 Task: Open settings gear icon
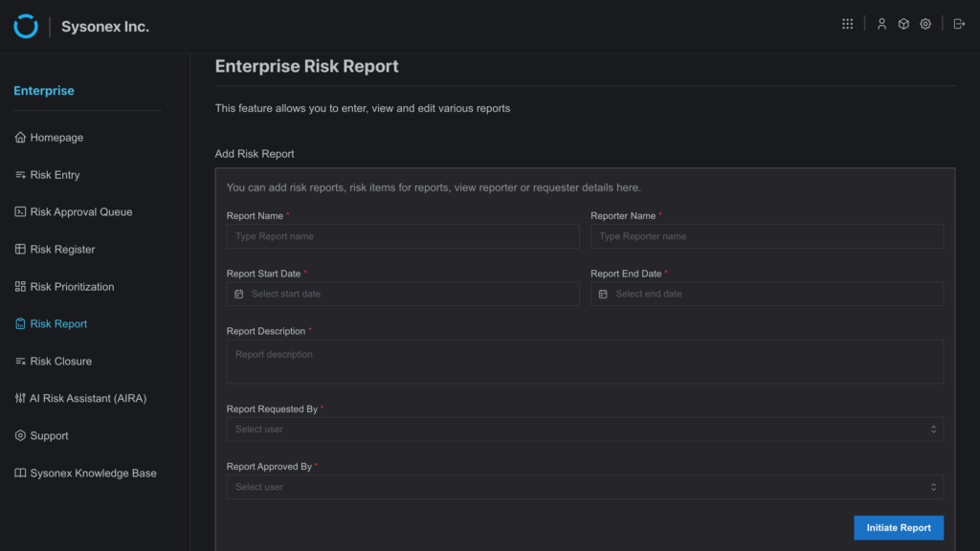(x=925, y=24)
